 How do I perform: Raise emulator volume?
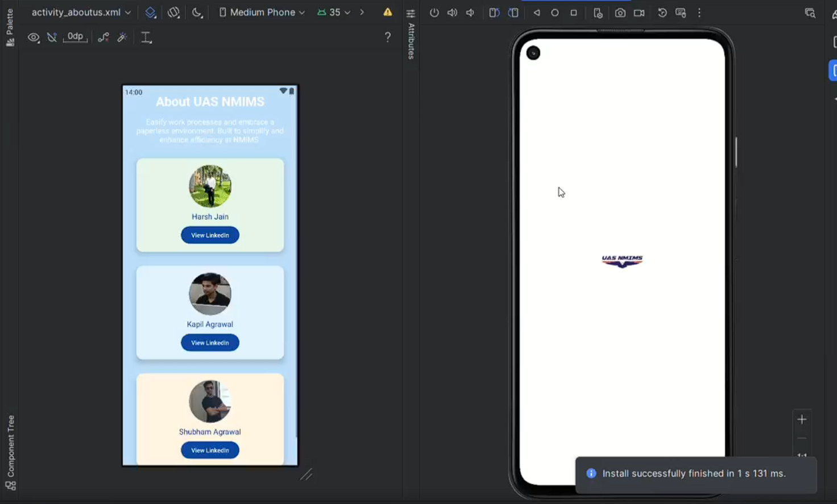click(452, 13)
